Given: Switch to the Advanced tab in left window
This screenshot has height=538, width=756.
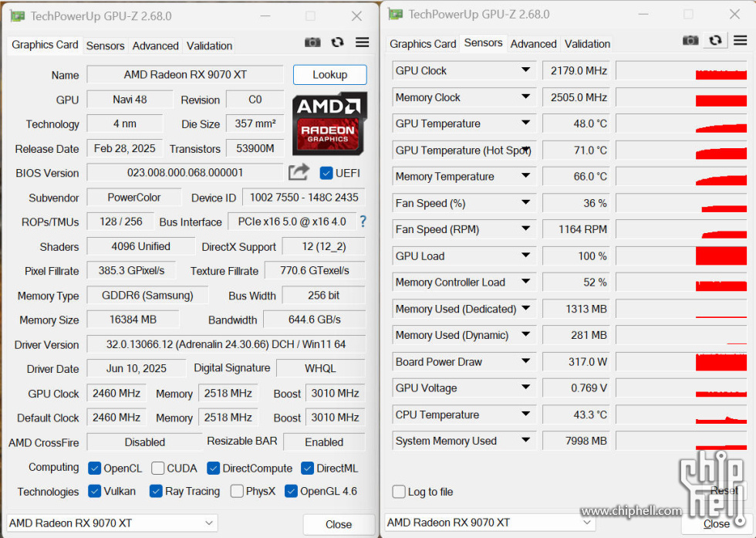Looking at the screenshot, I should (x=155, y=46).
